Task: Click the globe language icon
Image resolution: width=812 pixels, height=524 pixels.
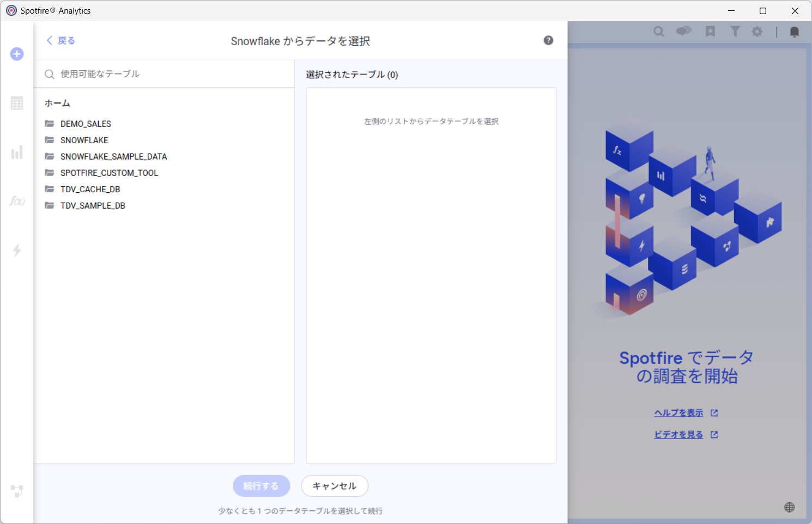Action: pos(789,507)
